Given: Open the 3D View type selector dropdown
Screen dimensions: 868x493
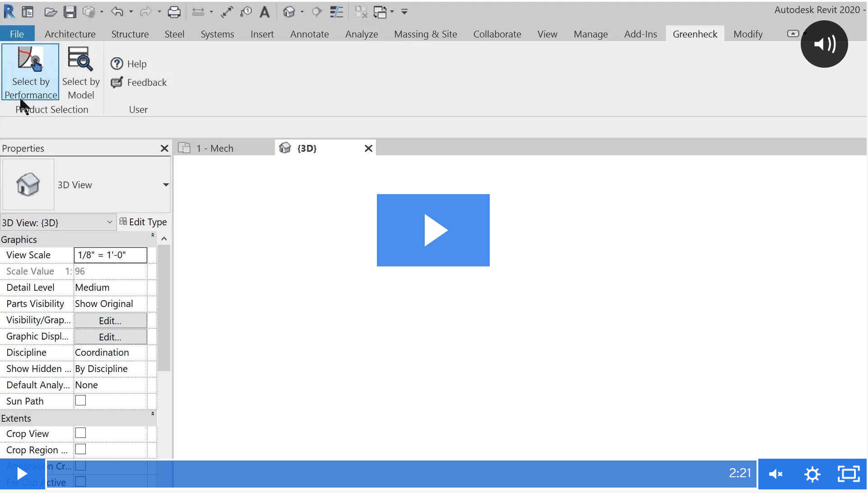Looking at the screenshot, I should 166,185.
